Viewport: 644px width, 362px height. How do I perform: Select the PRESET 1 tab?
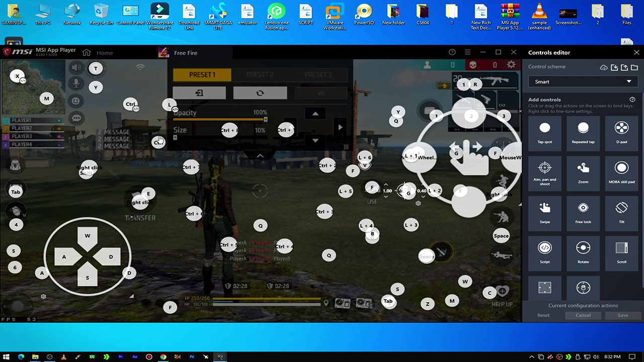coord(202,74)
